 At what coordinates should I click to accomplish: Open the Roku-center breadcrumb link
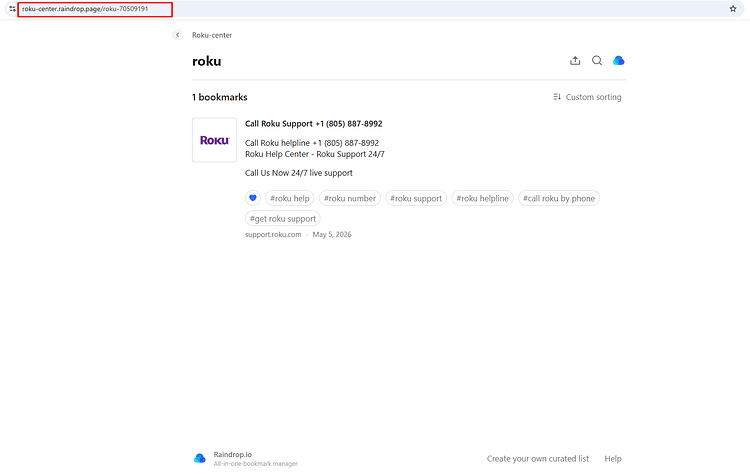212,35
